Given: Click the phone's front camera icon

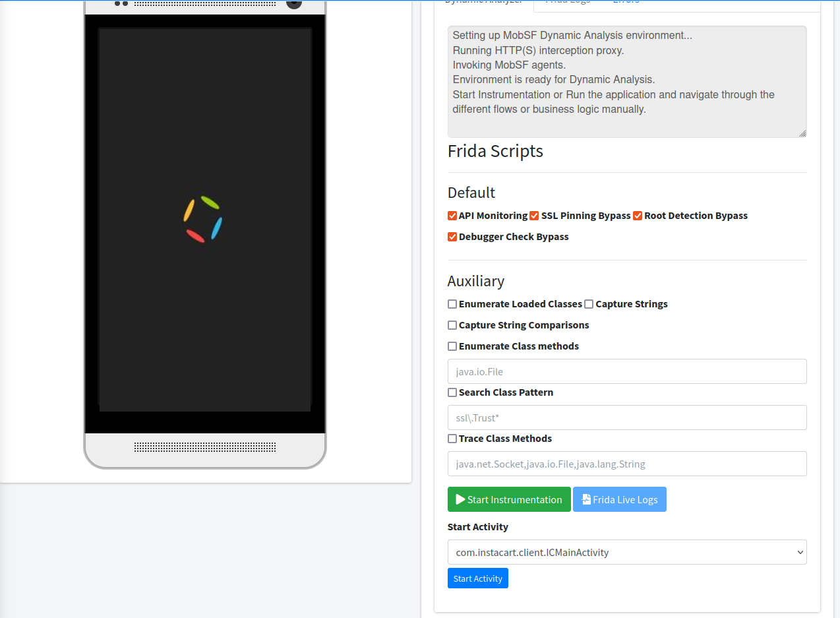Looking at the screenshot, I should coord(294,3).
